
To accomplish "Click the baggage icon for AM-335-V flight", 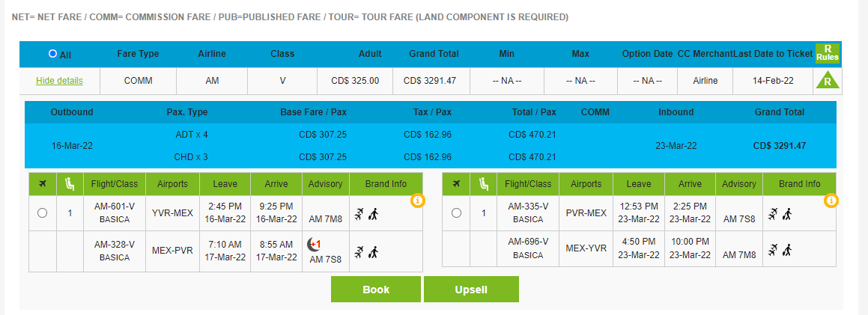I will [x=787, y=214].
